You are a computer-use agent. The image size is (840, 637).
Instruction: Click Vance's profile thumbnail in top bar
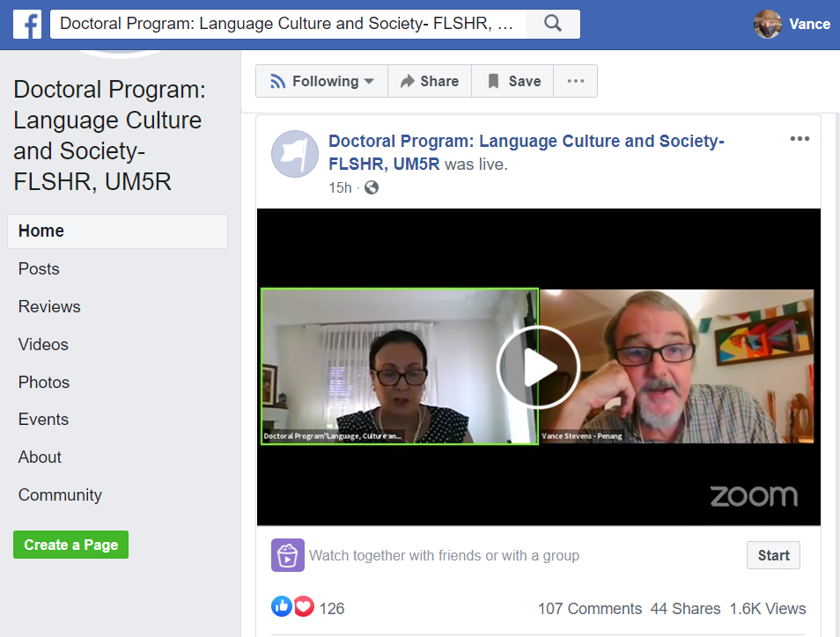(767, 24)
